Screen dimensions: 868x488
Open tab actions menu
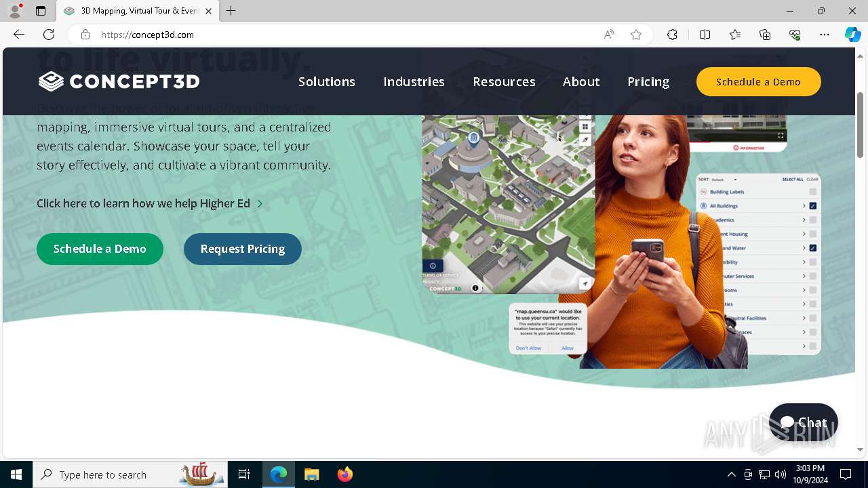click(41, 11)
